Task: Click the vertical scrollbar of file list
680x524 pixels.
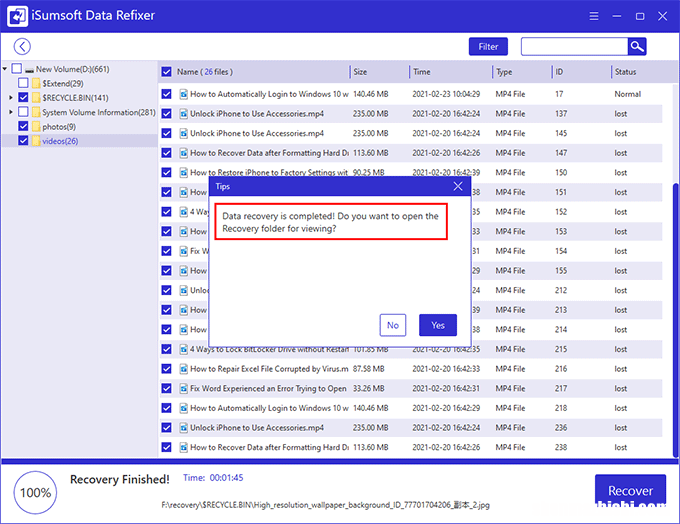Action: click(x=676, y=320)
